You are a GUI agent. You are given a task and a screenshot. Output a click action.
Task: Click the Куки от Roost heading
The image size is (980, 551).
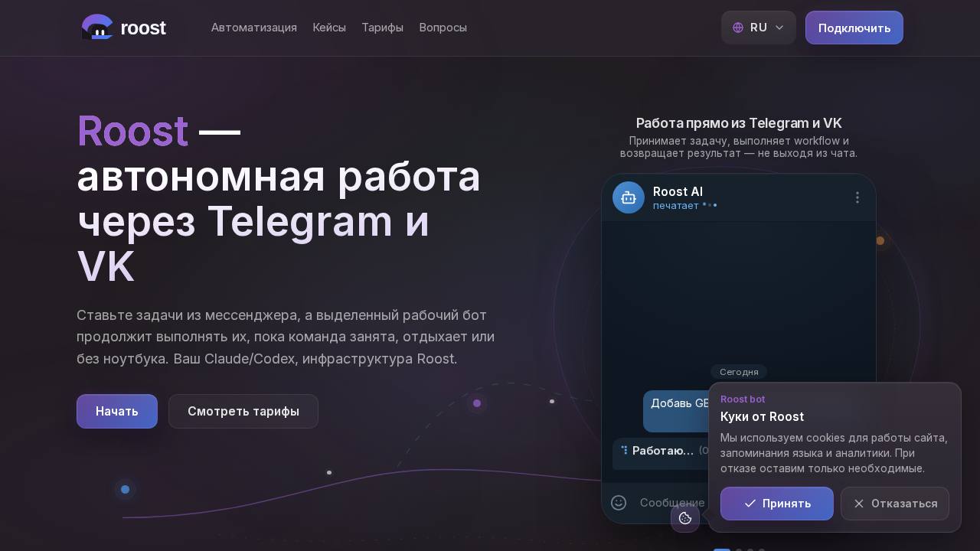tap(762, 416)
